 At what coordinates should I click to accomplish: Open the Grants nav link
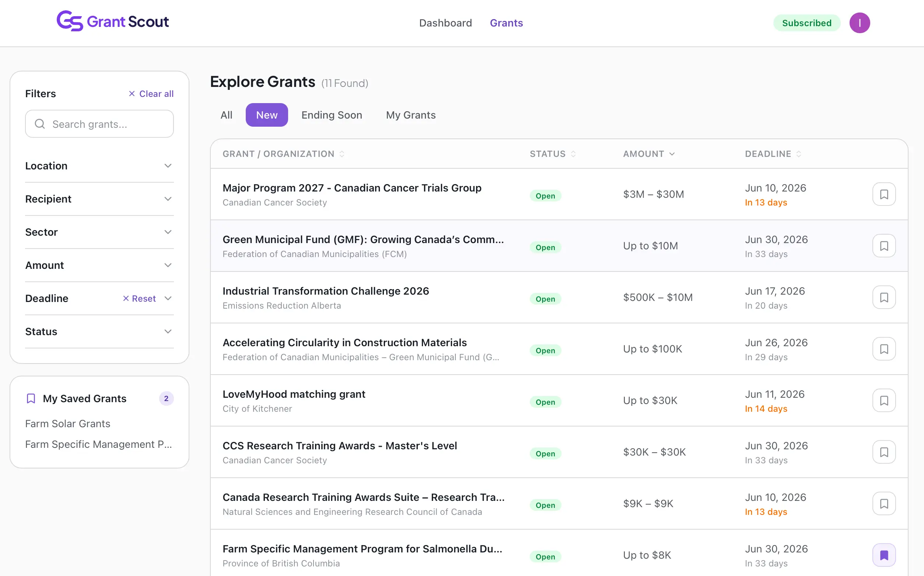coord(506,23)
